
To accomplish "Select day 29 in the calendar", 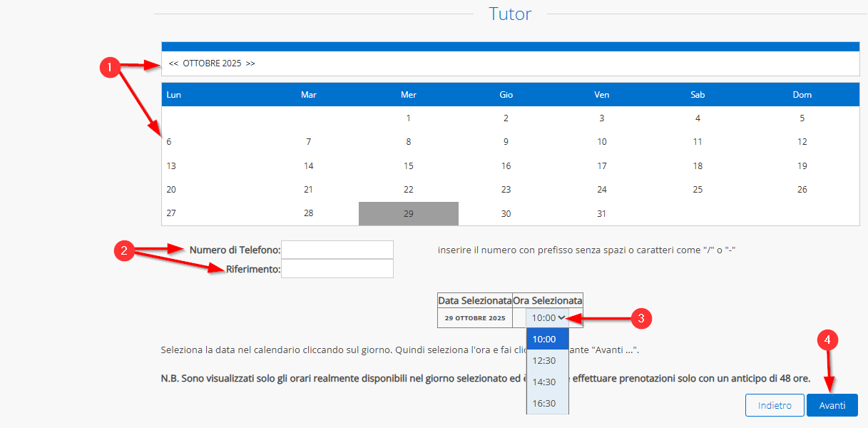I will (408, 213).
